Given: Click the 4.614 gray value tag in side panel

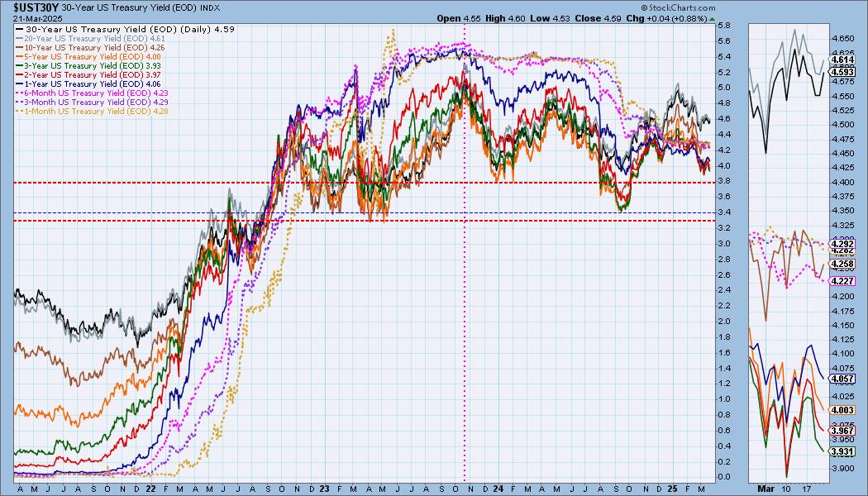Looking at the screenshot, I should [x=842, y=60].
